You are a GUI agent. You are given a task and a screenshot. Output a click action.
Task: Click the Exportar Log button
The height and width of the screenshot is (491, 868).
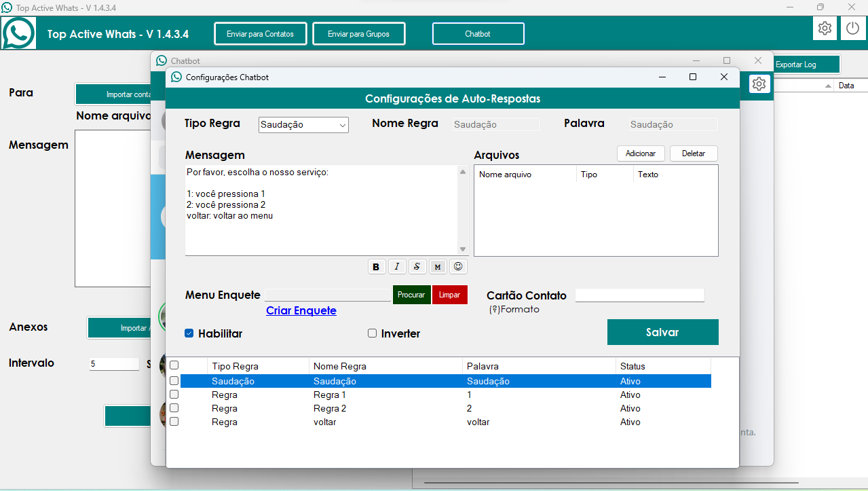tap(807, 65)
